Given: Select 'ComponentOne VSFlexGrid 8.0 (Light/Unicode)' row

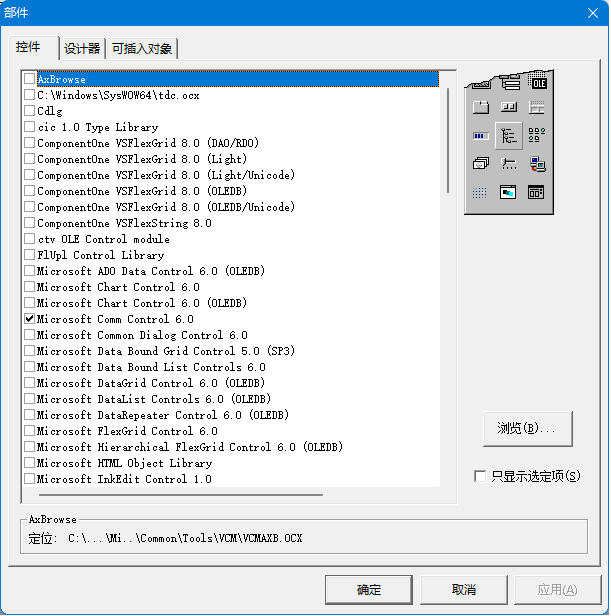Looking at the screenshot, I should 166,175.
